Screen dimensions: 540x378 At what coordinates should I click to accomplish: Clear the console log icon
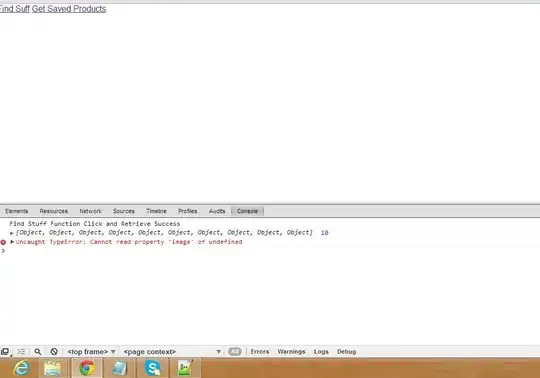pos(54,351)
